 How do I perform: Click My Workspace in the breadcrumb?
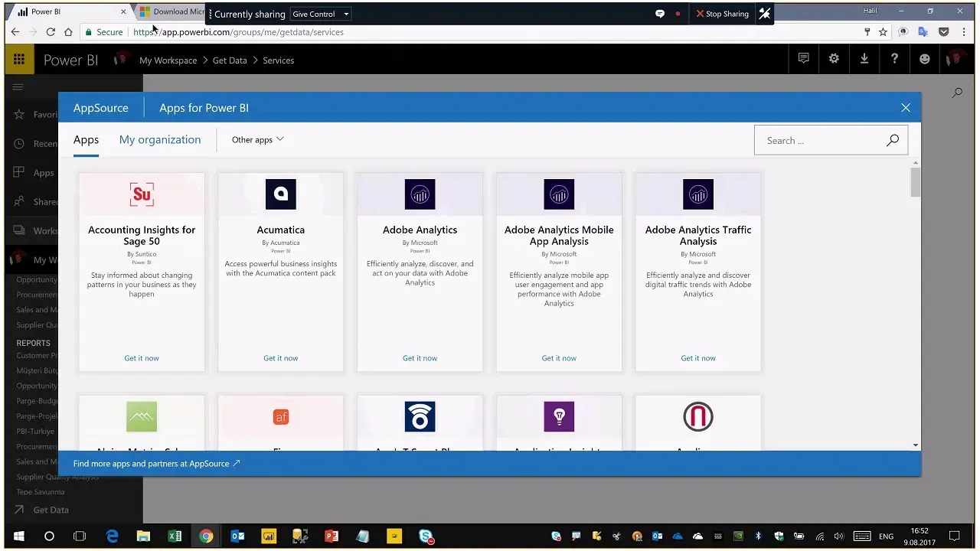point(168,60)
